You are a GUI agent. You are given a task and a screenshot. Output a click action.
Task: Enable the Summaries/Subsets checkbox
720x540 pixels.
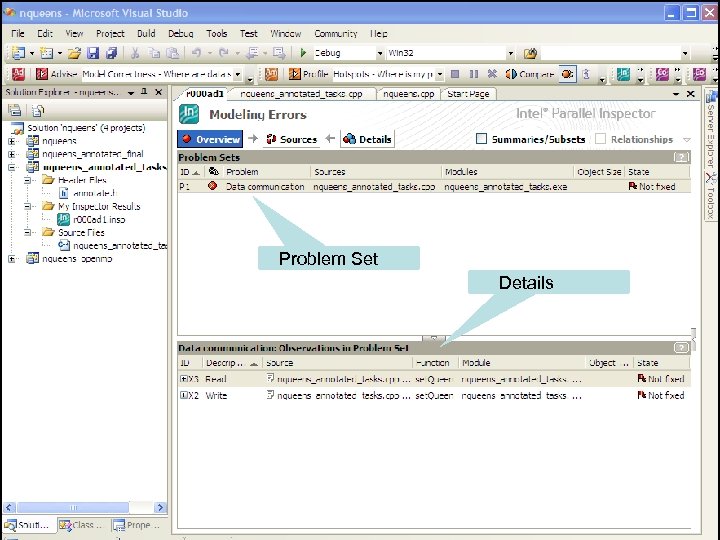[481, 139]
